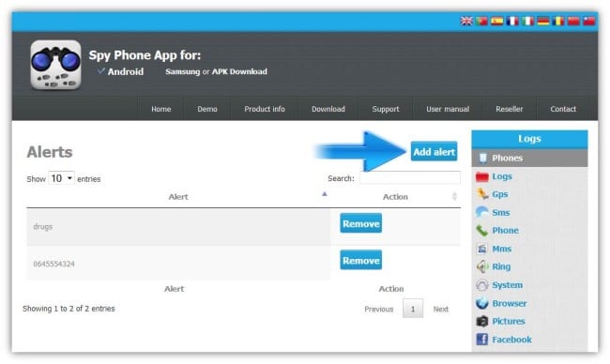Focus the alerts Search field
This screenshot has width=610, height=364.
tap(410, 178)
